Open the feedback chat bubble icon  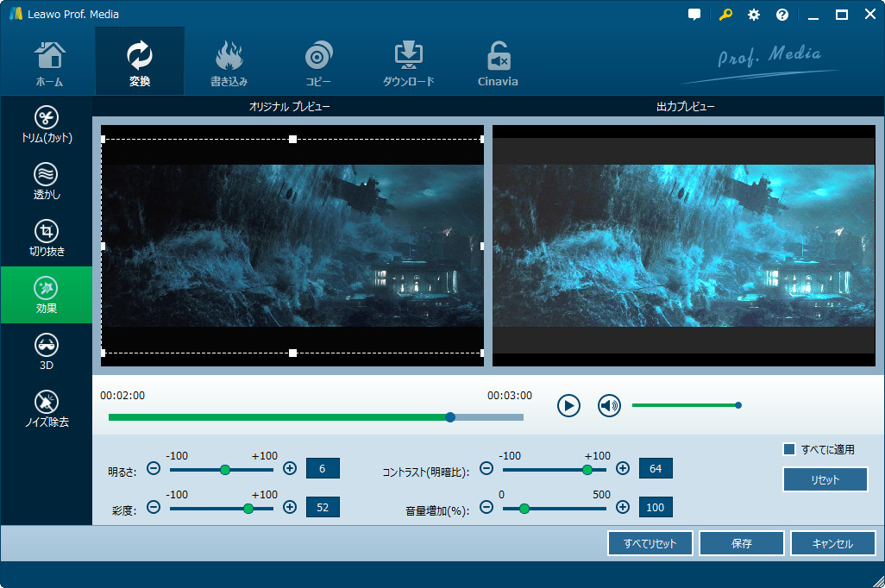coord(694,15)
